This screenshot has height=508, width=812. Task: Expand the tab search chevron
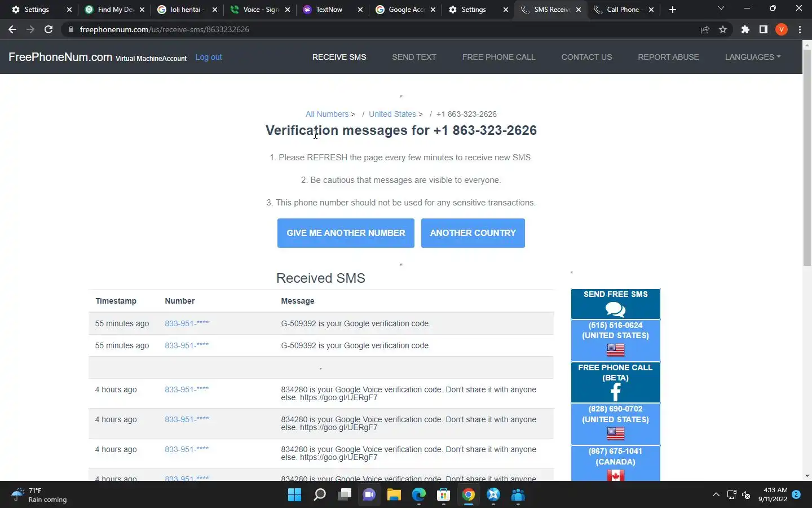tap(721, 8)
